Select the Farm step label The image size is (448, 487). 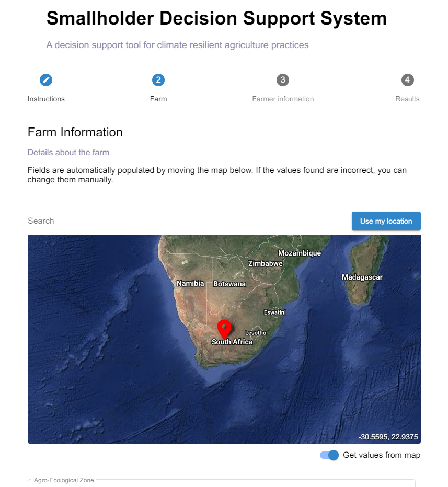point(158,99)
